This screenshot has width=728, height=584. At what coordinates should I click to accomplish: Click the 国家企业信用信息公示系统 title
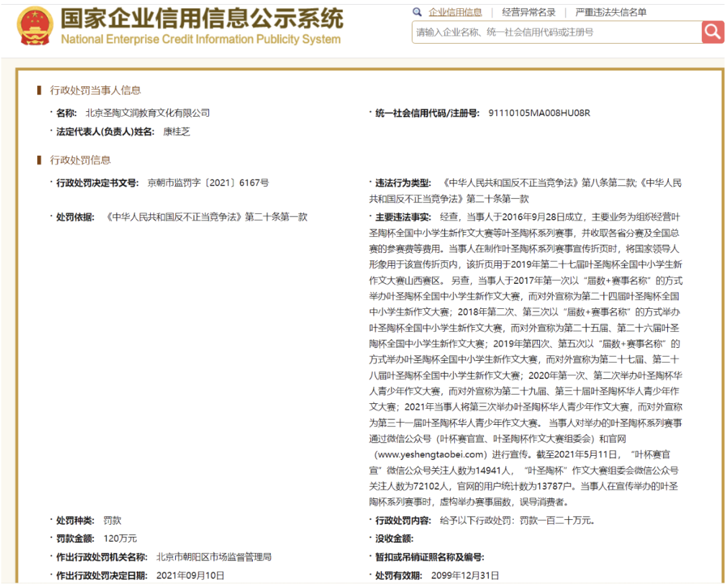(202, 18)
